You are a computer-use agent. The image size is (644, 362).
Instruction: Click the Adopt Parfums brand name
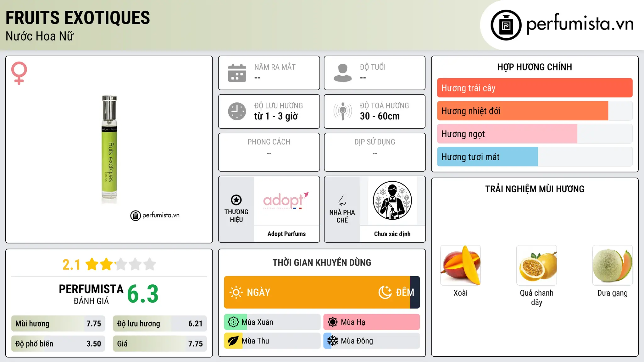point(286,234)
